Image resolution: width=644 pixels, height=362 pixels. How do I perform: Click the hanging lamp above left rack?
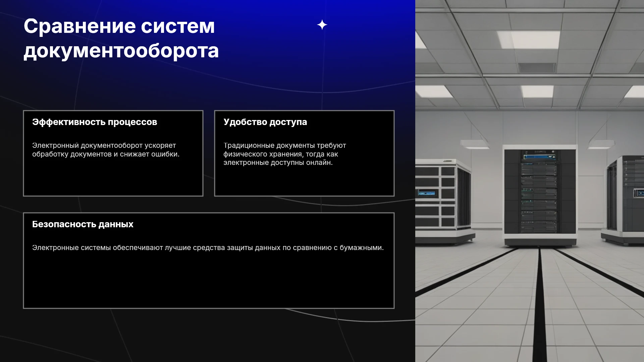pos(474,144)
